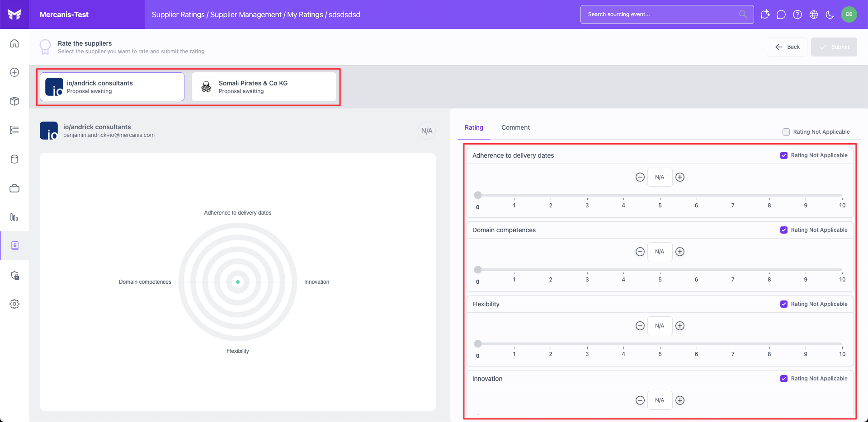Open the home icon in sidebar
This screenshot has height=422, width=868.
click(x=14, y=43)
